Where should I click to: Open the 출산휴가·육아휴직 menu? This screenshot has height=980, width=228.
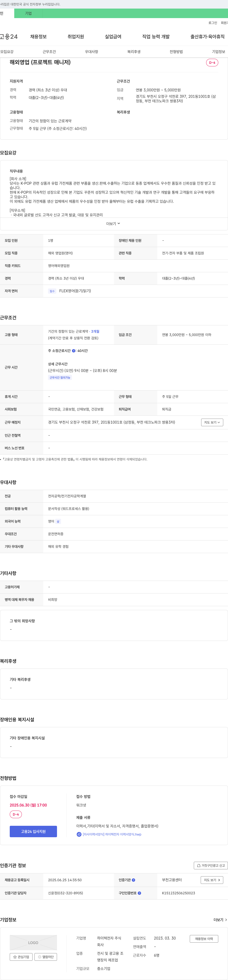[x=207, y=36]
